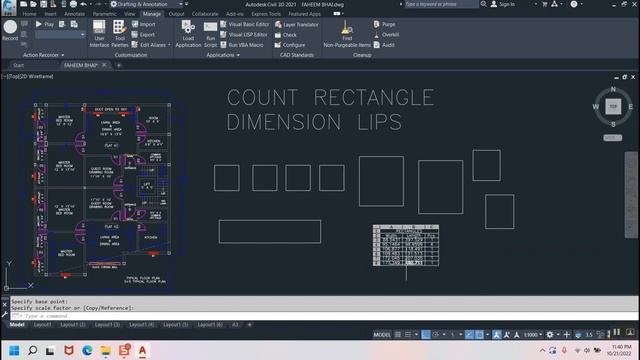
Task: Switch to the A3 layout tab
Action: point(235,325)
